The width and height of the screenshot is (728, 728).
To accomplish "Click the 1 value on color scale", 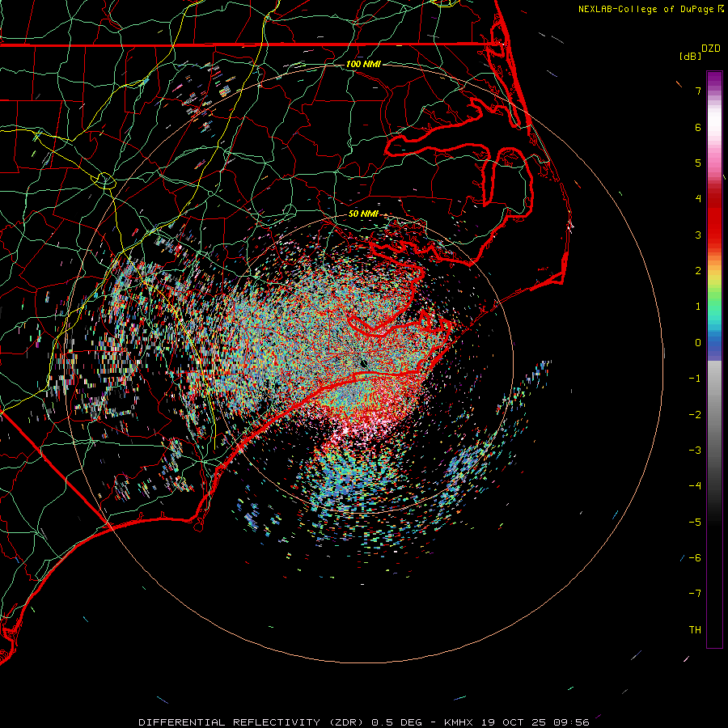I will click(x=698, y=307).
